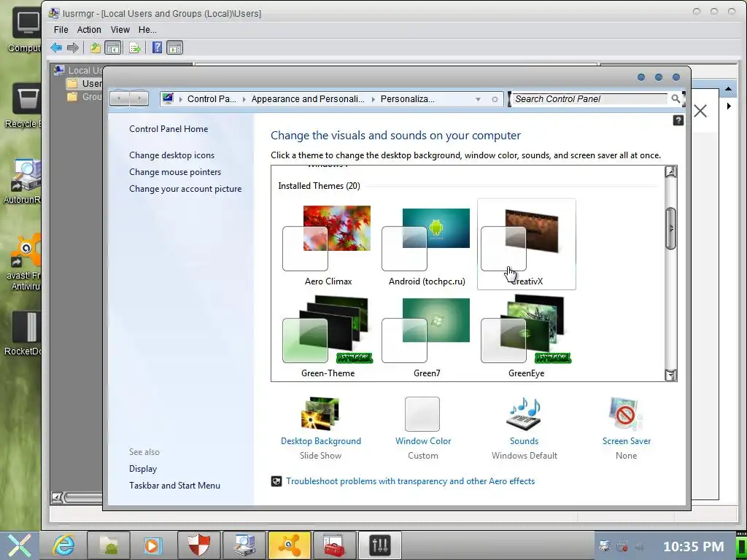
Task: Open the address bar history dropdown arrow
Action: pyautogui.click(x=478, y=99)
